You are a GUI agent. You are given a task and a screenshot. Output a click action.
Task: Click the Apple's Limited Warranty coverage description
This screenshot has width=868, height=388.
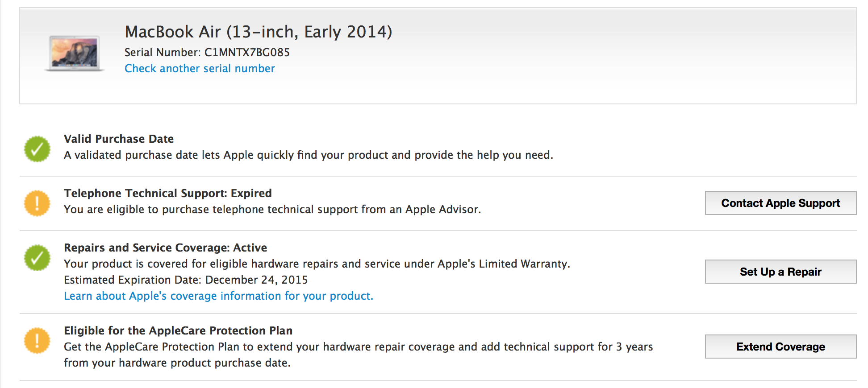(x=317, y=264)
